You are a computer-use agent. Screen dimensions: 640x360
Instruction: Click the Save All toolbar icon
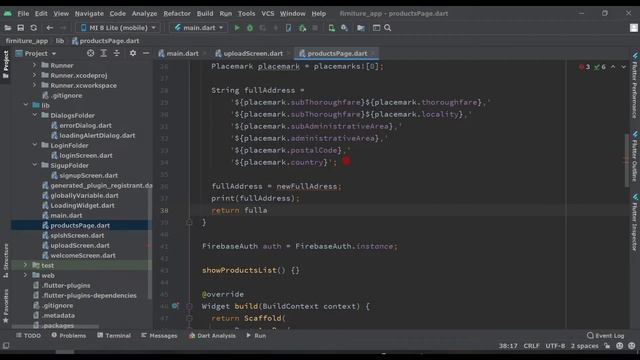[x=20, y=28]
